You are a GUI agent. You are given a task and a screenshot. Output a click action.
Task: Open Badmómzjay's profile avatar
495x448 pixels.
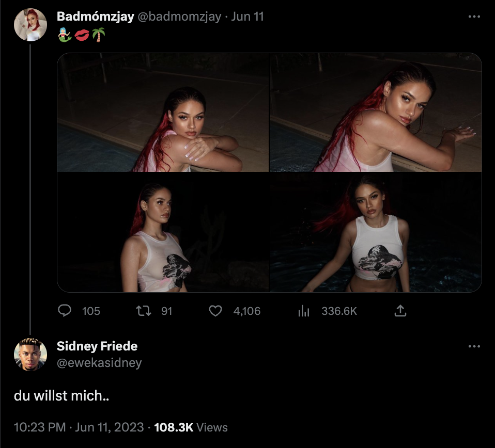pos(30,25)
